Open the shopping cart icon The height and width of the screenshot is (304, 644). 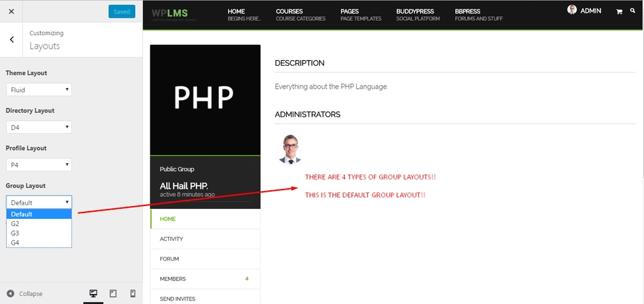[x=619, y=12]
